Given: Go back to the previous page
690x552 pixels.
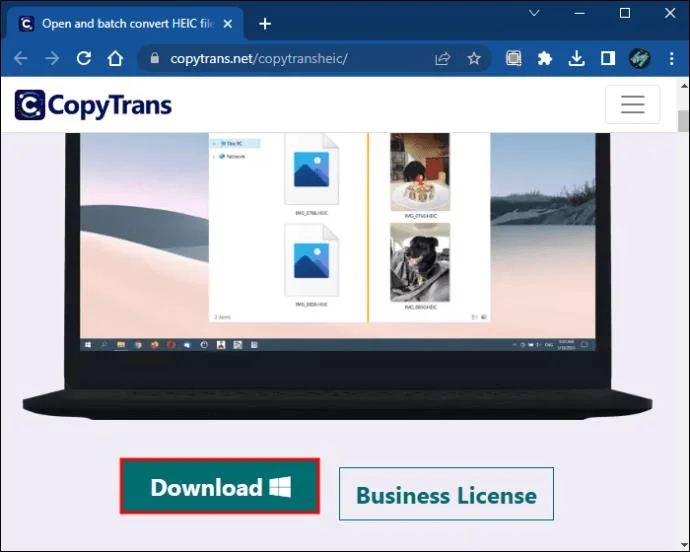Looking at the screenshot, I should pyautogui.click(x=20, y=58).
